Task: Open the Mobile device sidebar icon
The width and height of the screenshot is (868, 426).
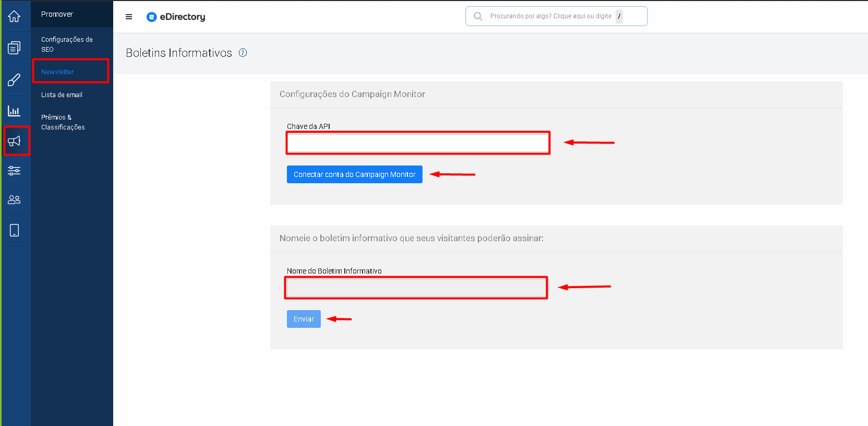Action: (14, 230)
